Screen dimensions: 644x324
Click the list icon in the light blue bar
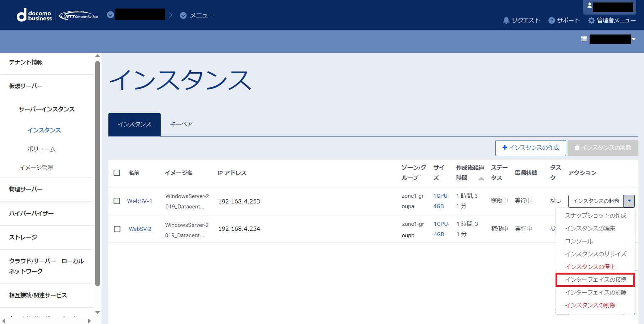coord(584,39)
